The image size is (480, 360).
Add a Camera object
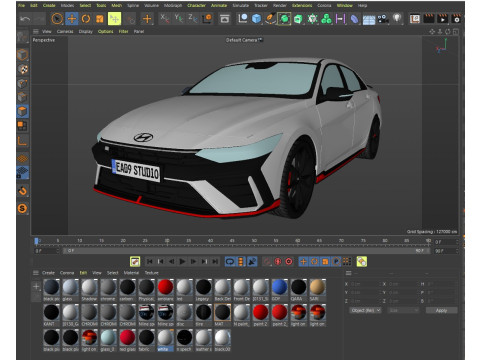383,19
